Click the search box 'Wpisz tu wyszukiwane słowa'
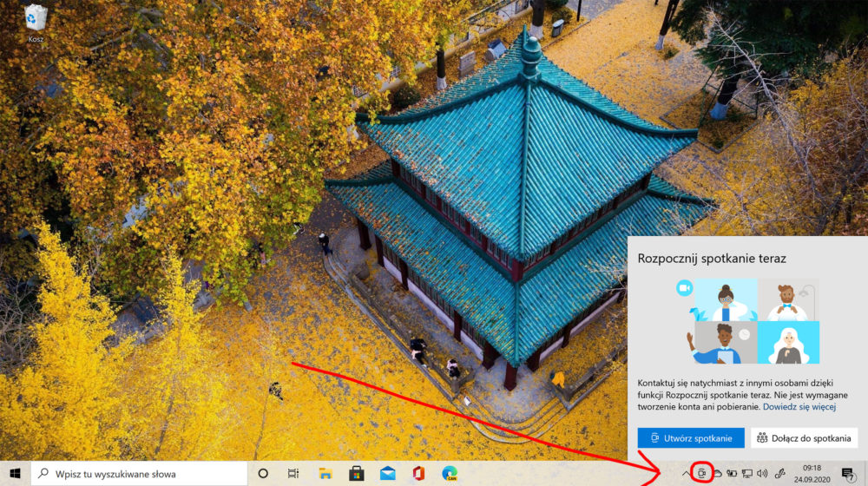 coord(139,474)
